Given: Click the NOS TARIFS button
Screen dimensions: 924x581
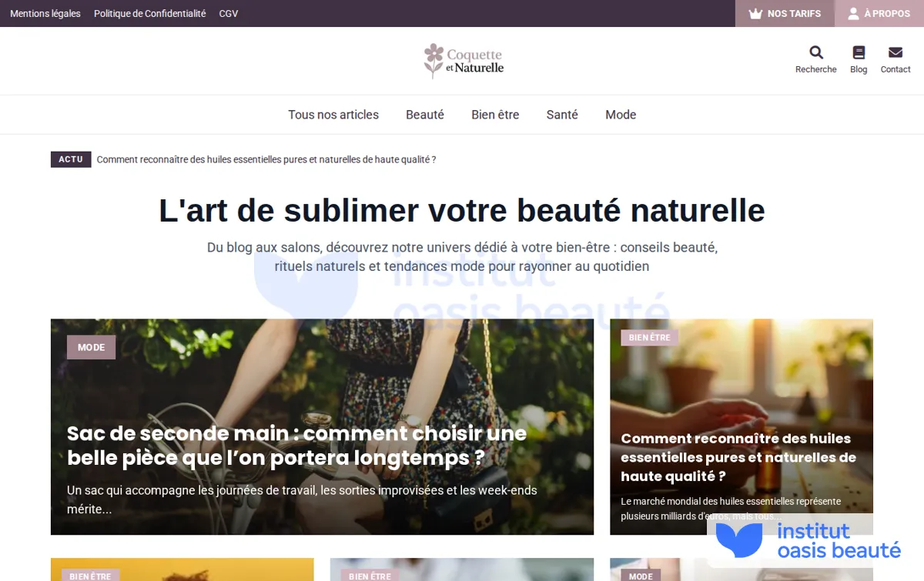Looking at the screenshot, I should [x=785, y=14].
